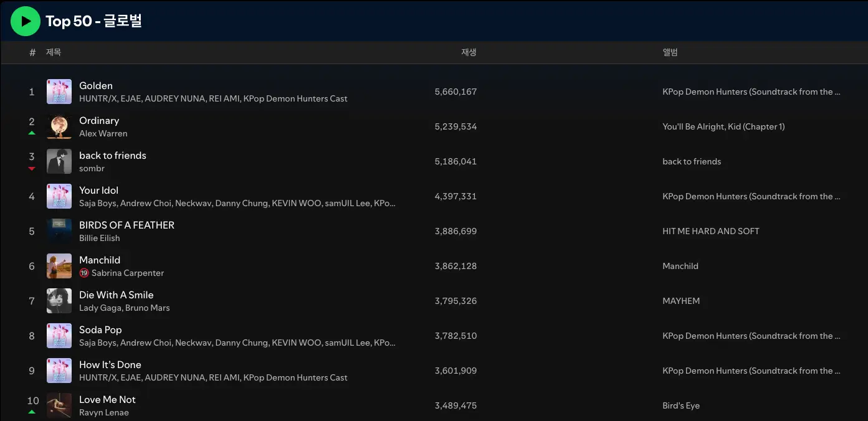This screenshot has height=421, width=868.
Task: Go to artist Lady Gaga
Action: (100, 308)
